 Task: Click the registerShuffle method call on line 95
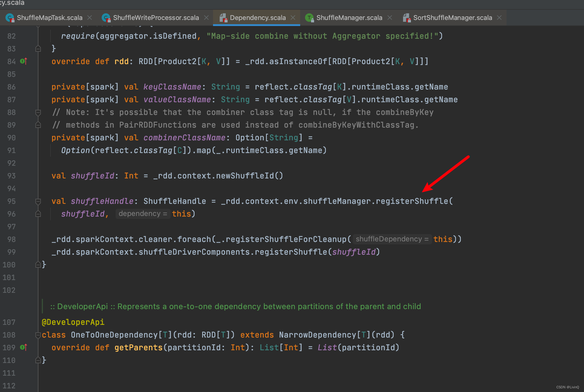(x=412, y=201)
